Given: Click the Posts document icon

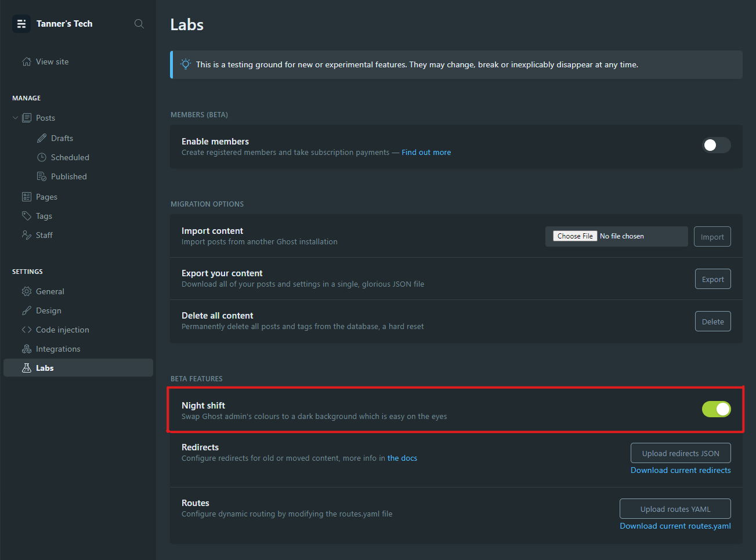Looking at the screenshot, I should point(27,118).
